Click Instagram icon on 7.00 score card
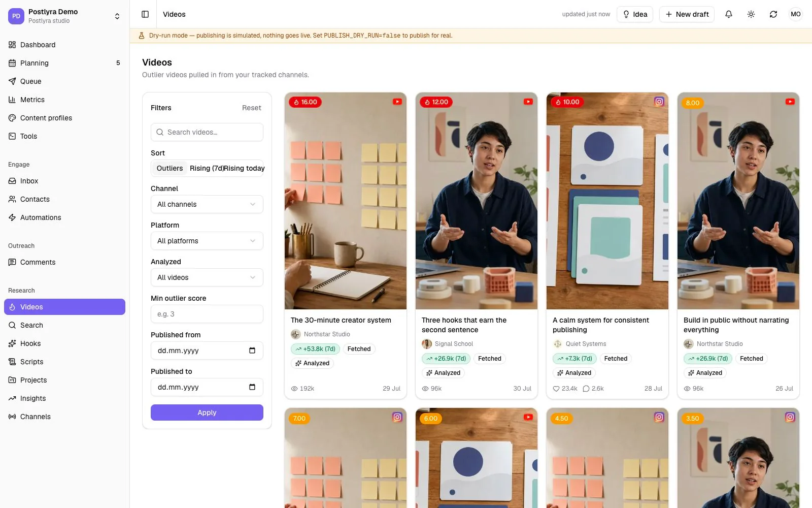 pos(397,417)
